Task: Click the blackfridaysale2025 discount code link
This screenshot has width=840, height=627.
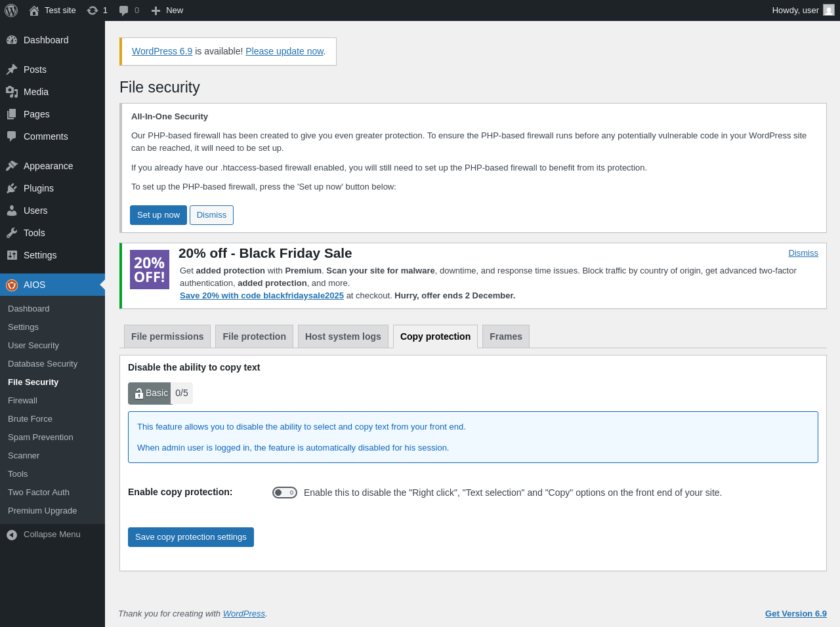Action: coord(262,296)
